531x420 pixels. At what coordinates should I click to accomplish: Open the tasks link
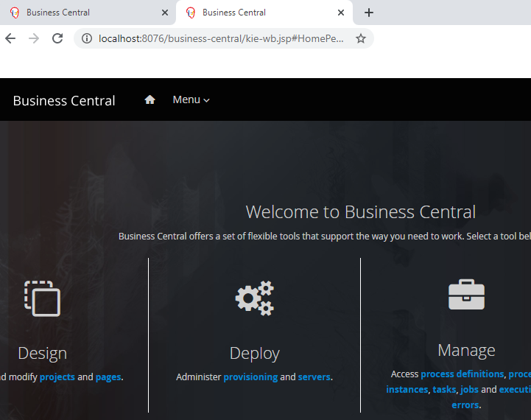tap(444, 390)
